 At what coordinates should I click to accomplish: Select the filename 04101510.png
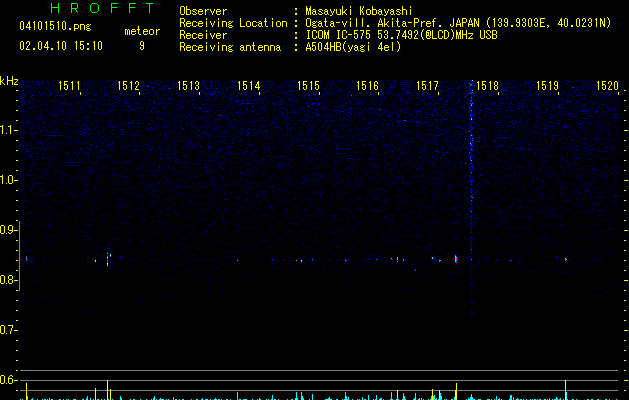55,26
